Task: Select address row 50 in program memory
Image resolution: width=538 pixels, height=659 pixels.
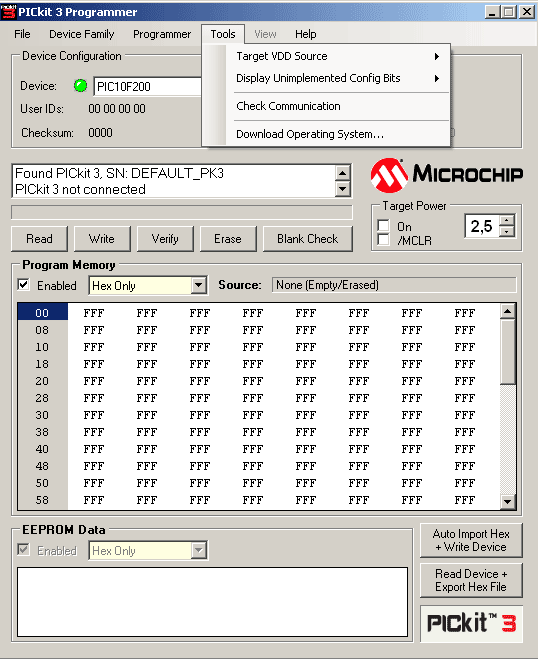Action: tap(42, 483)
